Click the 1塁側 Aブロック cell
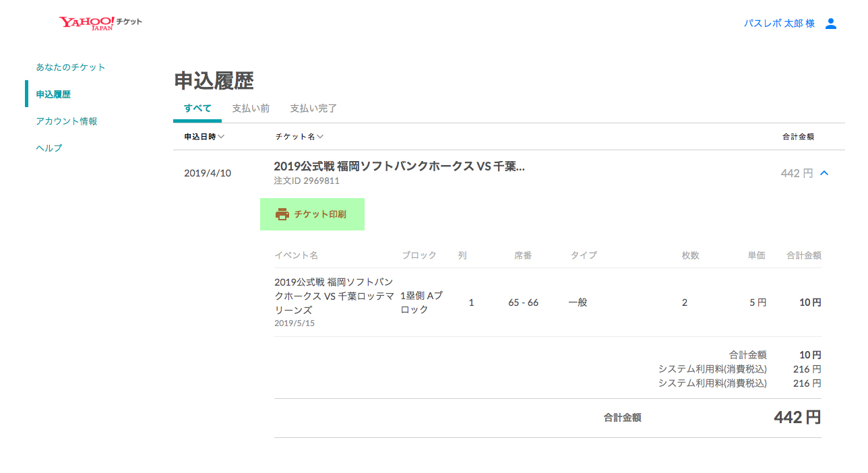868x473 pixels. [x=422, y=303]
